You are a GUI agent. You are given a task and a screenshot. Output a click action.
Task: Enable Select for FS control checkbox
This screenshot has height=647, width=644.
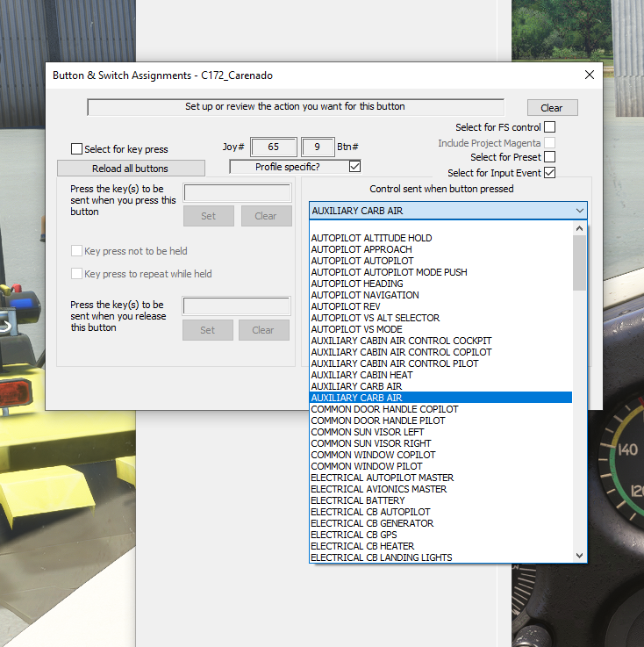coord(549,127)
